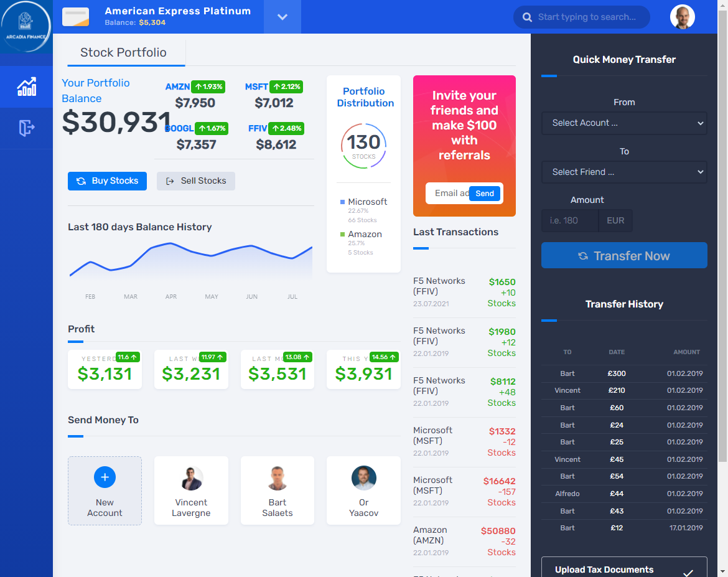Select the New Account card
The height and width of the screenshot is (577, 728).
click(x=105, y=490)
